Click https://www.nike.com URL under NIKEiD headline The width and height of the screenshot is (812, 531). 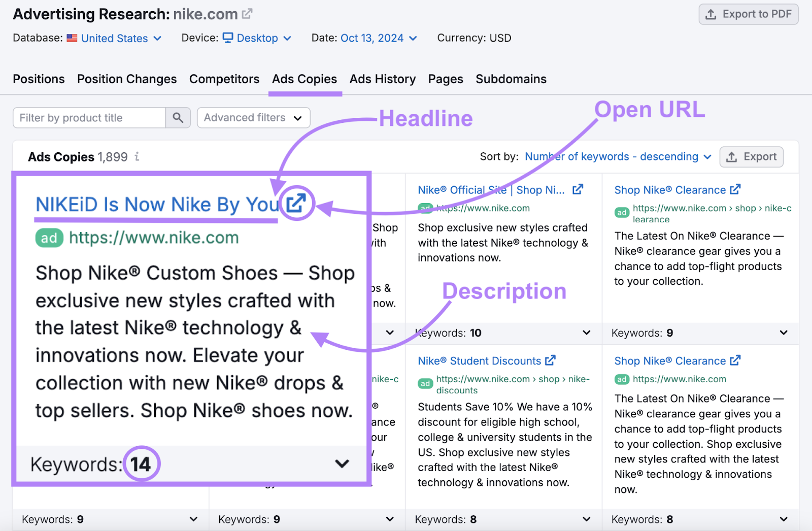(154, 238)
